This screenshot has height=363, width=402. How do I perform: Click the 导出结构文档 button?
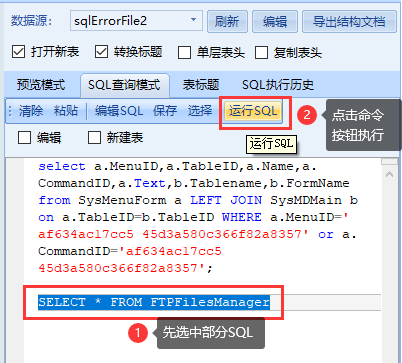[x=349, y=22]
